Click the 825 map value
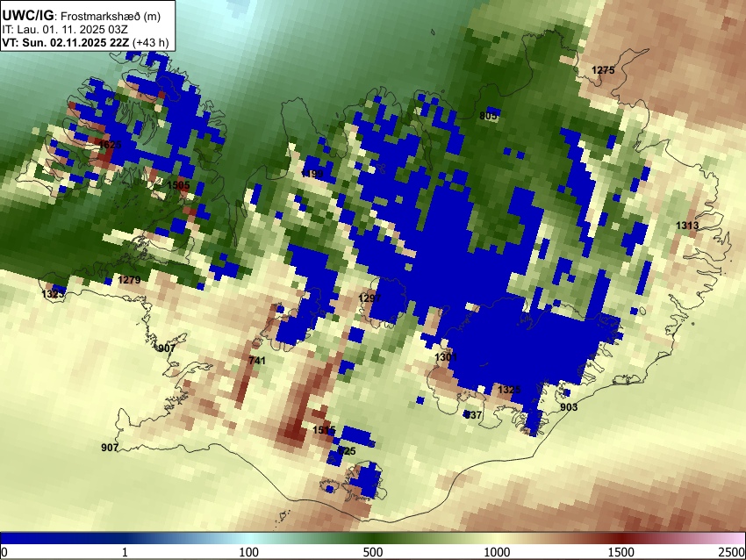The height and width of the screenshot is (560, 746). (347, 450)
